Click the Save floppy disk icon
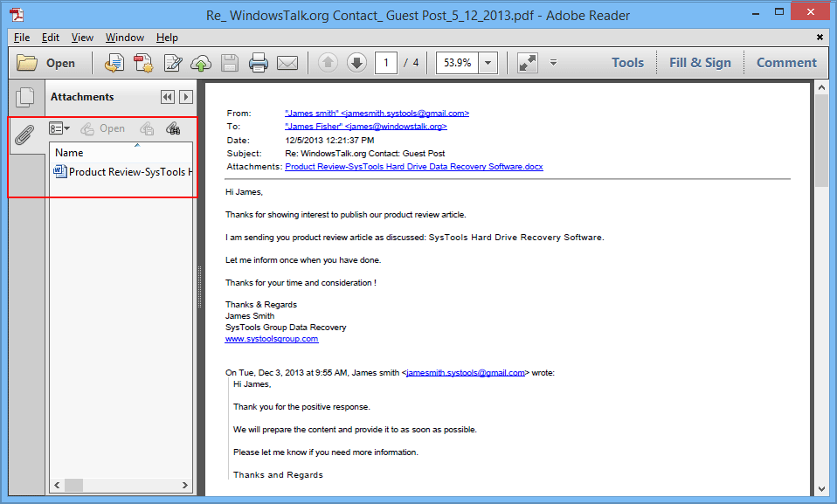The width and height of the screenshot is (837, 504). (x=230, y=63)
